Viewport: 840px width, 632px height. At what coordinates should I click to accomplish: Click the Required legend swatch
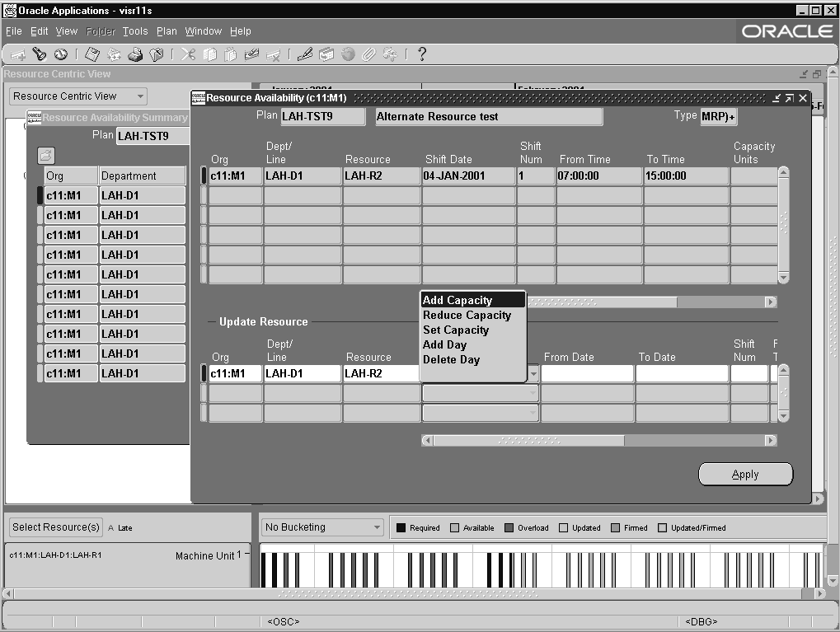(401, 528)
